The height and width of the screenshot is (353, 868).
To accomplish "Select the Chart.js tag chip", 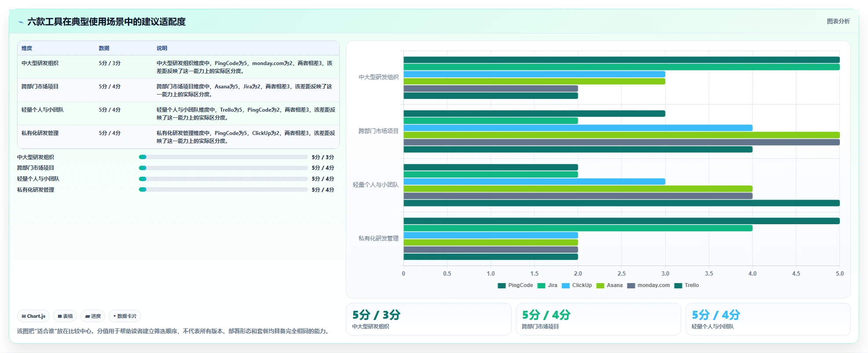I will click(33, 316).
